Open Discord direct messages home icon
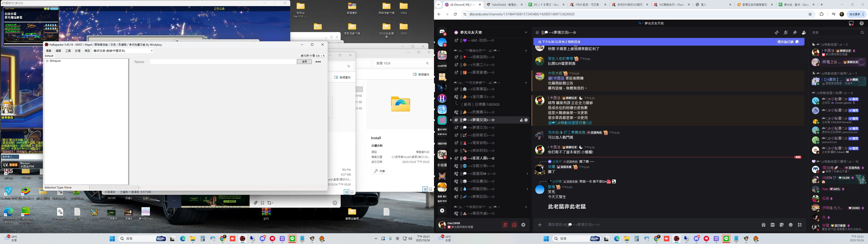This screenshot has width=868, height=244. 442,32
